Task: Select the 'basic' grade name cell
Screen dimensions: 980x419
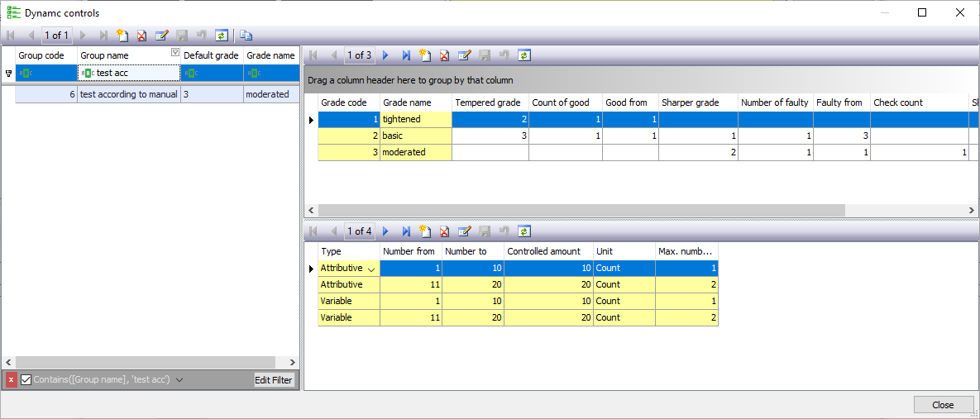Action: [x=416, y=136]
